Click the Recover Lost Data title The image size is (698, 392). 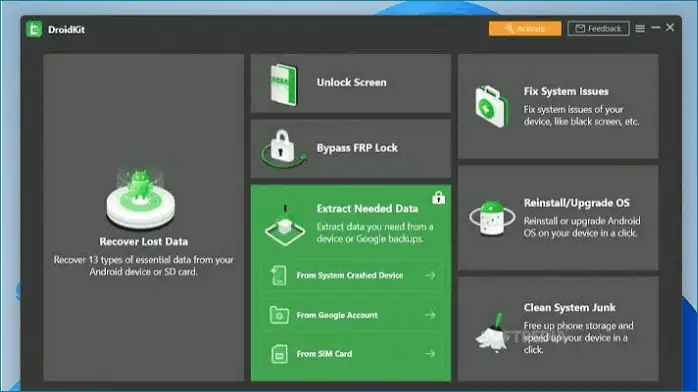(x=143, y=242)
